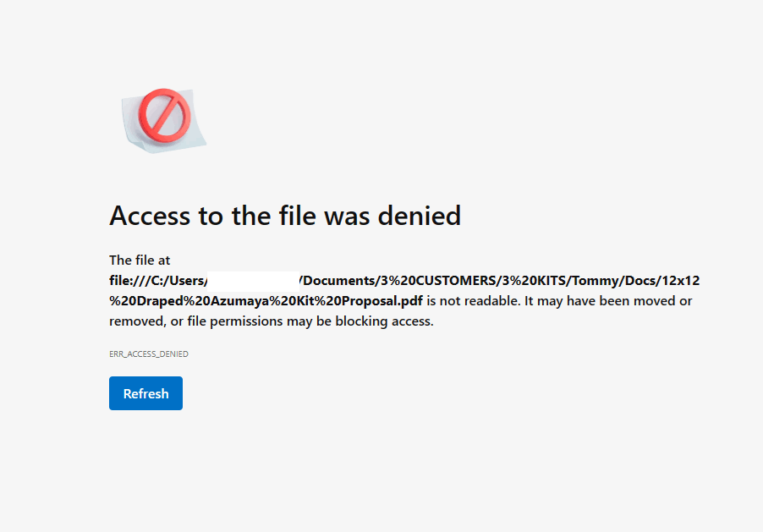Click the Refresh button

click(x=146, y=393)
